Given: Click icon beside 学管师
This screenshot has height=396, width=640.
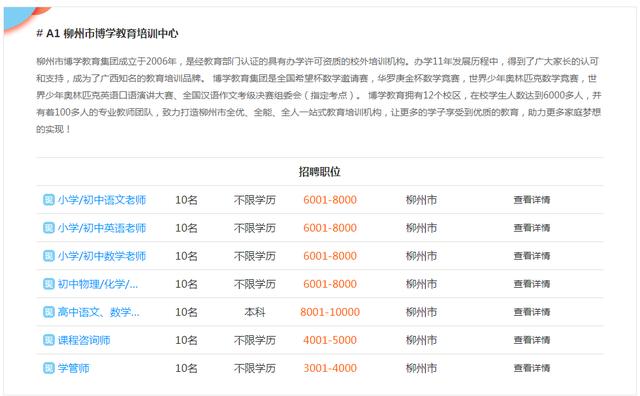Looking at the screenshot, I should click(49, 368).
